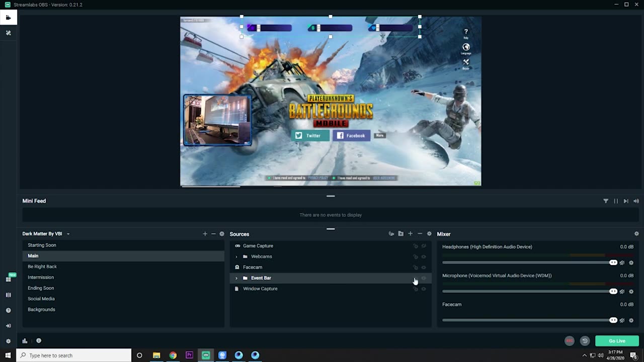Open the App Store icon marked New

click(x=8, y=279)
